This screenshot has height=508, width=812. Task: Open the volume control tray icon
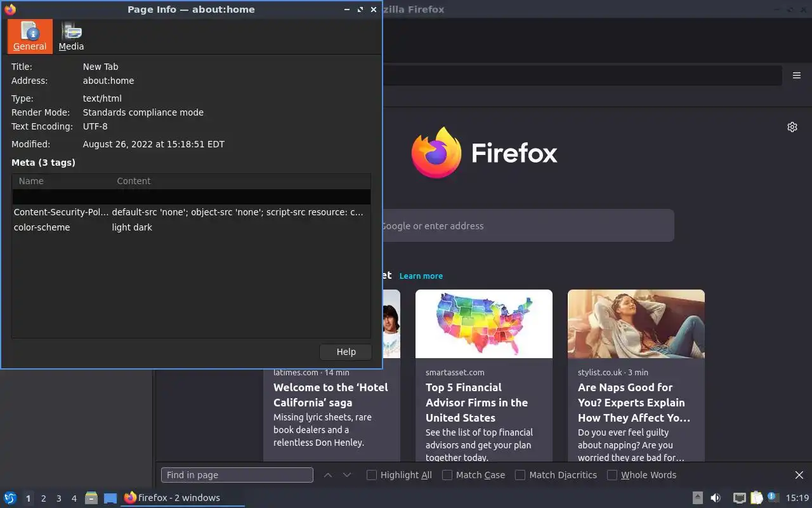716,498
